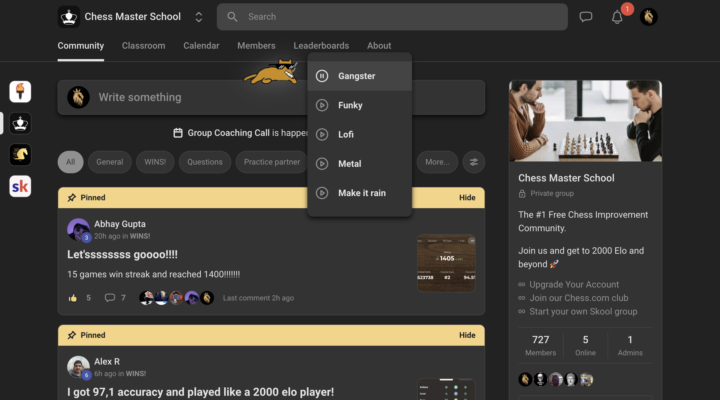Switch to the Classroom tab
720x400 pixels.
point(143,46)
